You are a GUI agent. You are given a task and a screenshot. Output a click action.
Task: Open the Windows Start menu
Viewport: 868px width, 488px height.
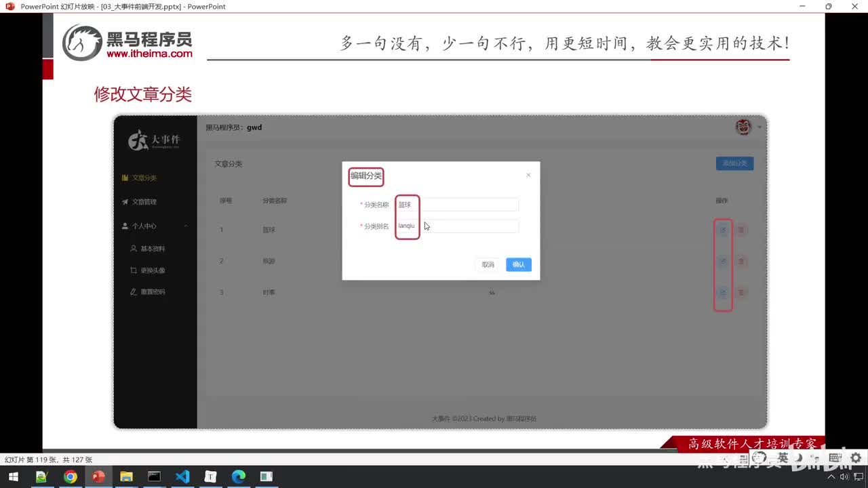pyautogui.click(x=13, y=476)
